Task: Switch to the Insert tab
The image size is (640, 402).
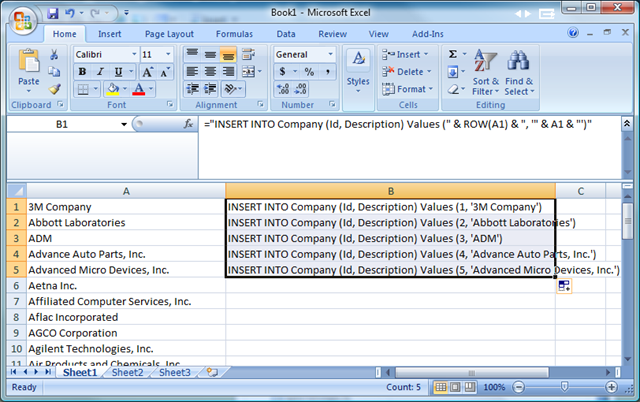Action: pos(109,34)
